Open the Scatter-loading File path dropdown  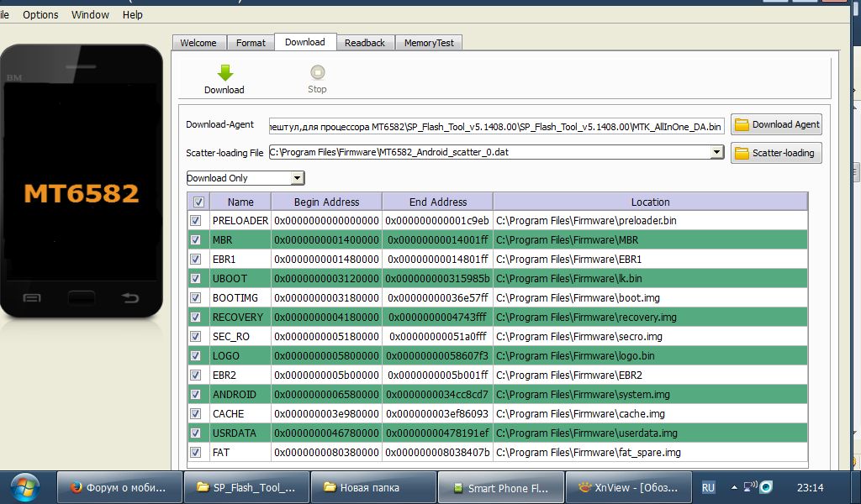point(716,152)
